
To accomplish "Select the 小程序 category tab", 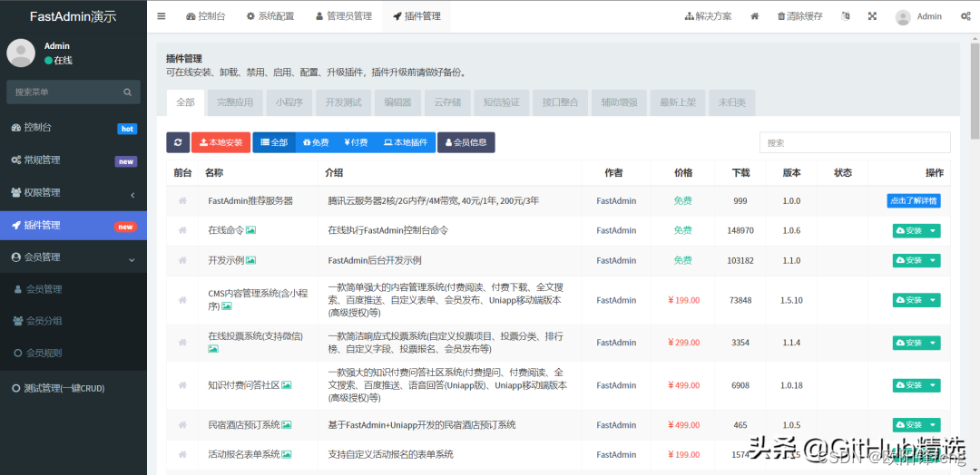I will (x=289, y=102).
